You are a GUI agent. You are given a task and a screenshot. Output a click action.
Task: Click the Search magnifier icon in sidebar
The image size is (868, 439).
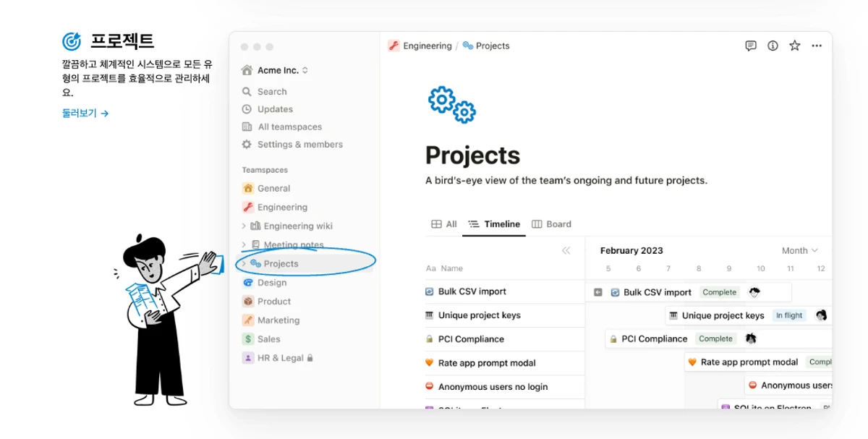247,92
